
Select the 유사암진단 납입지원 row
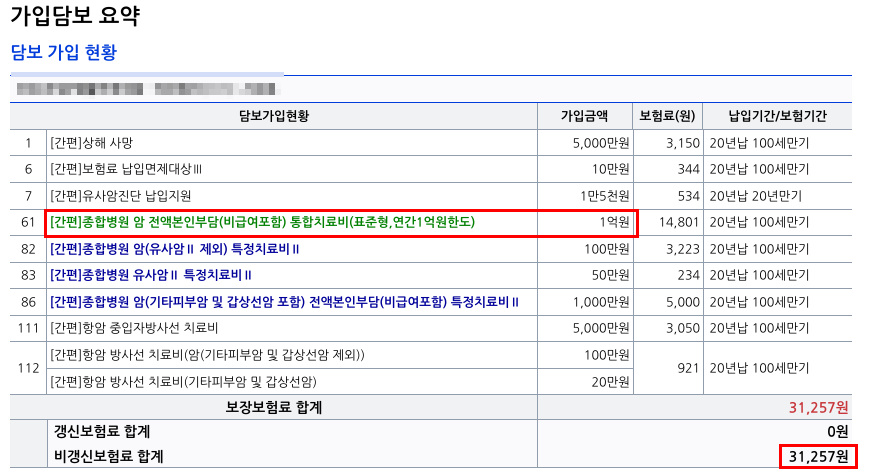431,196
